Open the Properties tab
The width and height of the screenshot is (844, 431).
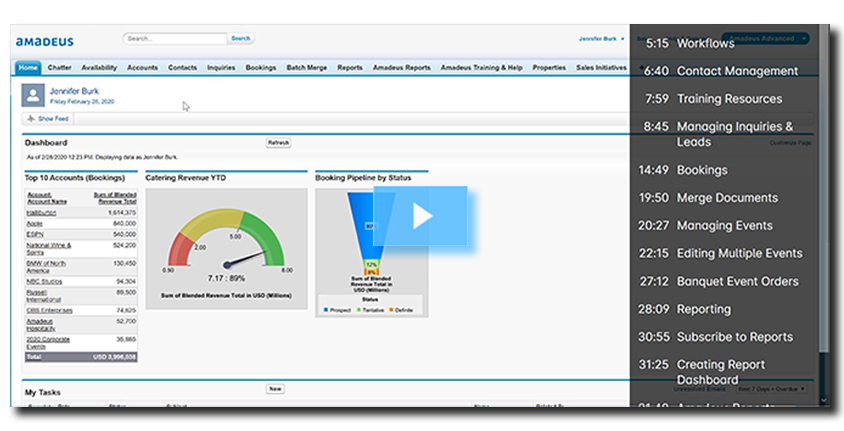click(549, 68)
